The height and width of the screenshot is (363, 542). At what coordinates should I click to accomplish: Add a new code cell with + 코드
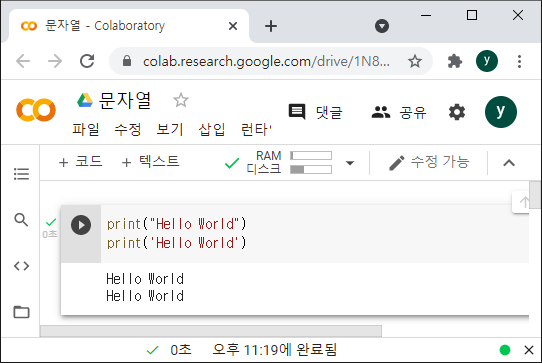click(81, 162)
